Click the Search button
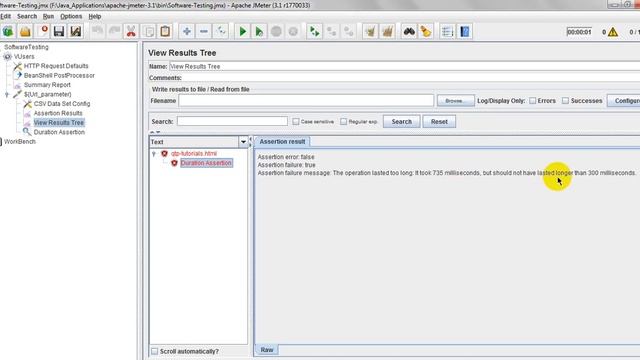 [x=402, y=122]
